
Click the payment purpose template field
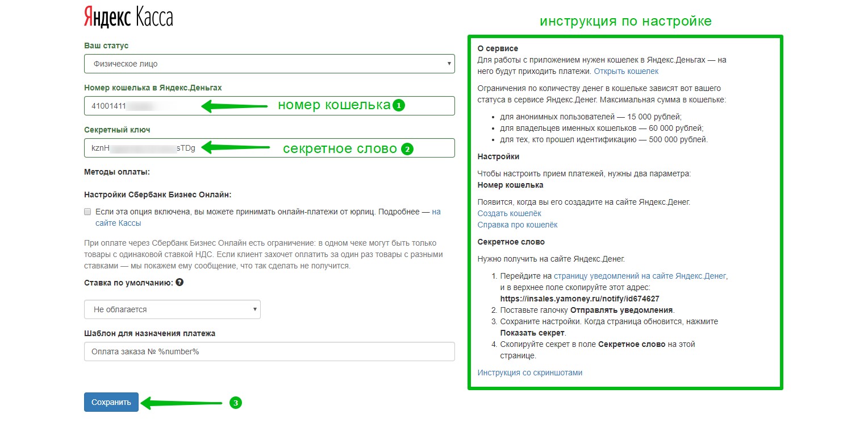pyautogui.click(x=269, y=351)
